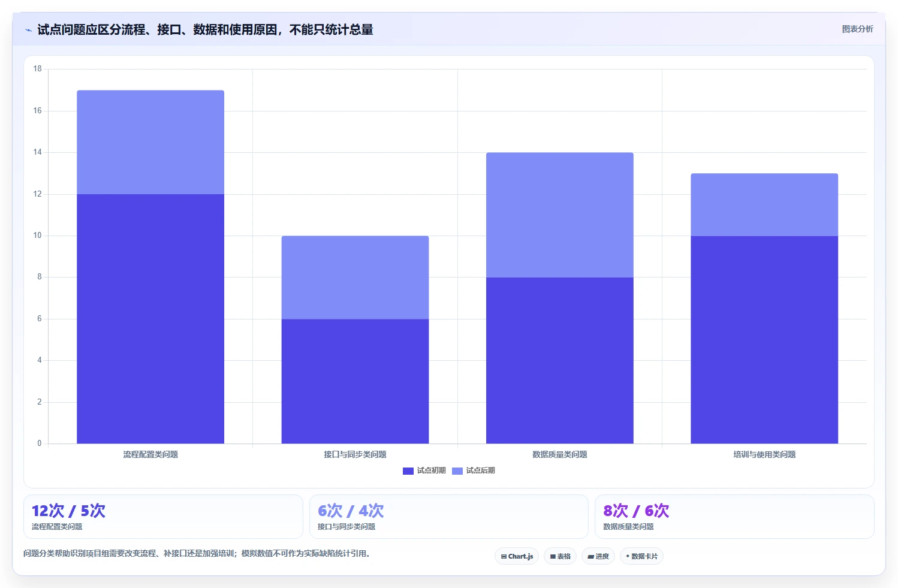Select the light 试点后期 bar for 数据质量类问题

coord(560,215)
